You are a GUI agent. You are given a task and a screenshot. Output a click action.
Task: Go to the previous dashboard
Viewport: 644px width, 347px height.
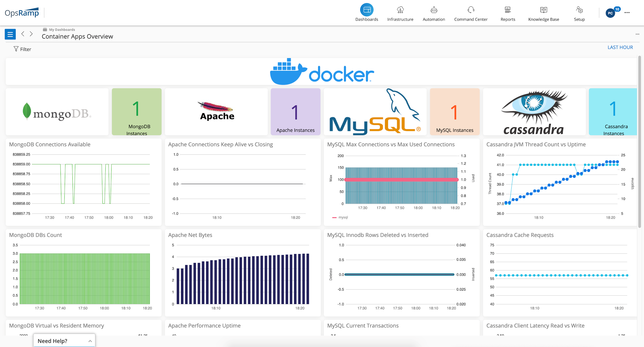23,34
